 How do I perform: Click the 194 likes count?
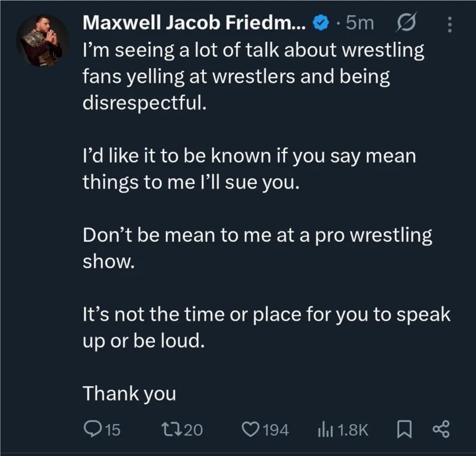coord(276,429)
